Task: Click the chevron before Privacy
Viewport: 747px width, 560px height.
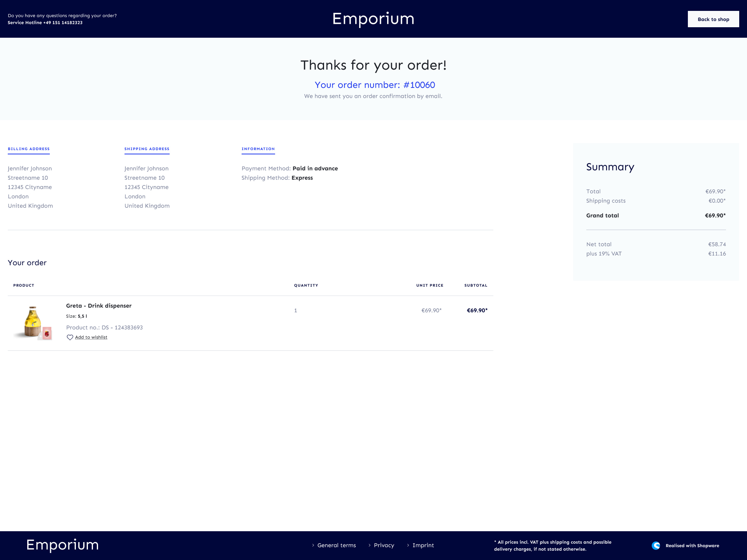Action: pos(370,546)
